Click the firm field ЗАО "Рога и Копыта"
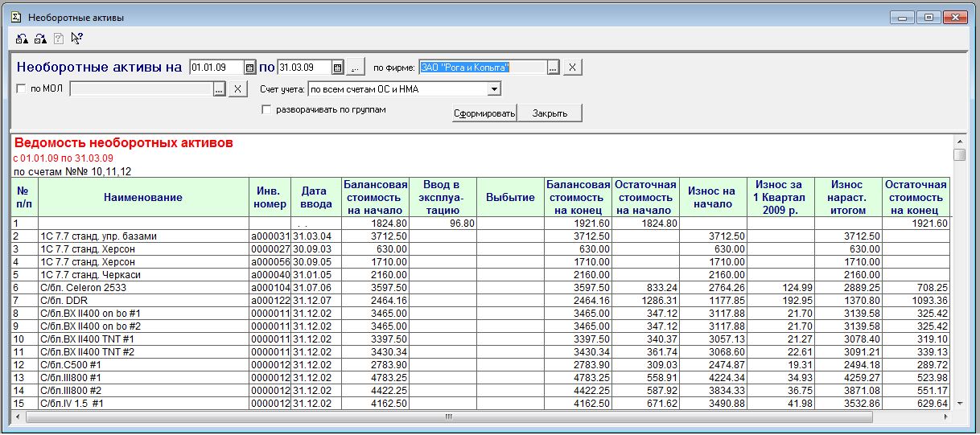The width and height of the screenshot is (980, 435). 483,68
